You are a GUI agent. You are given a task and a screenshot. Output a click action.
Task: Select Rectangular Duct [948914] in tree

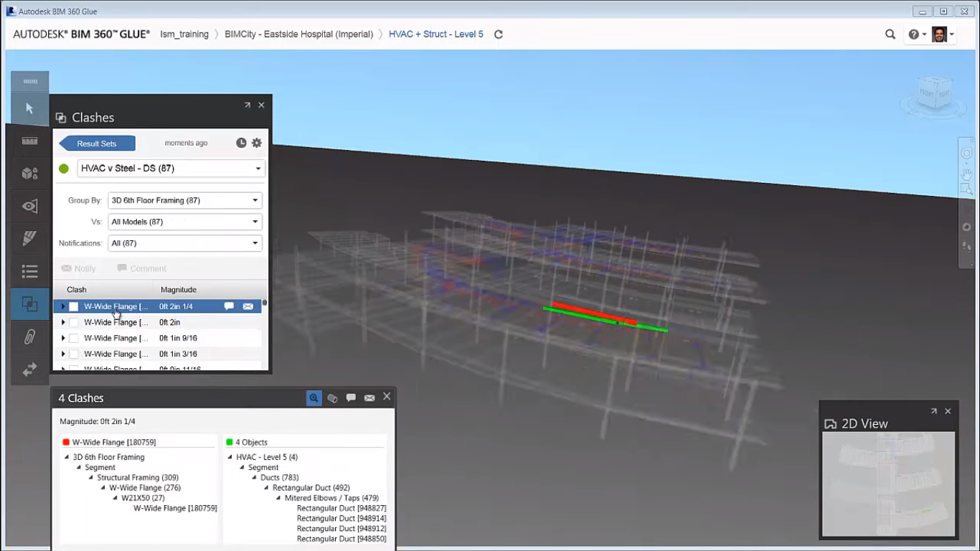(341, 519)
